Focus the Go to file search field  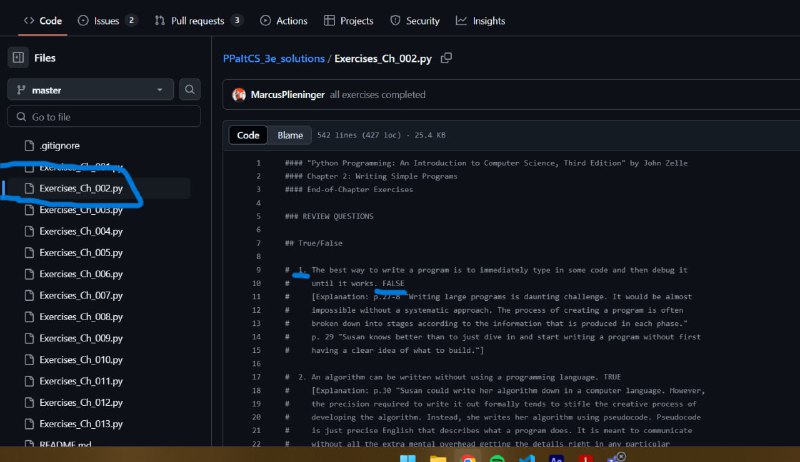[x=104, y=117]
